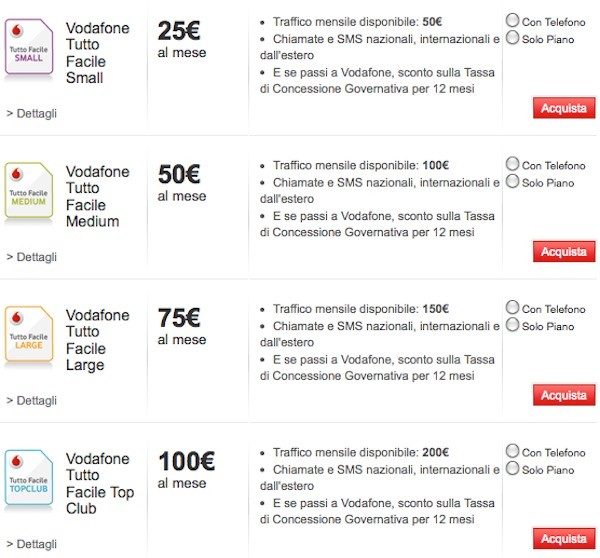Pick Solo Piano for the Large plan

click(513, 325)
